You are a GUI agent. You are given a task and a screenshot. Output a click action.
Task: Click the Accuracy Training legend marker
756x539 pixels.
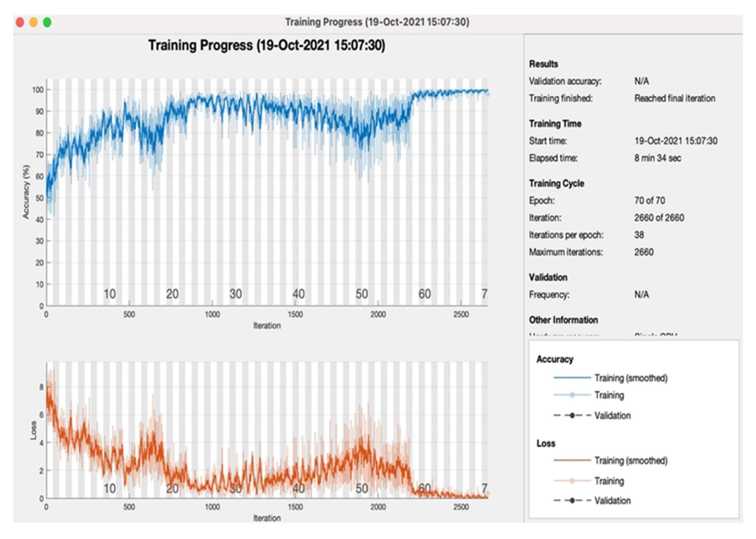[572, 395]
